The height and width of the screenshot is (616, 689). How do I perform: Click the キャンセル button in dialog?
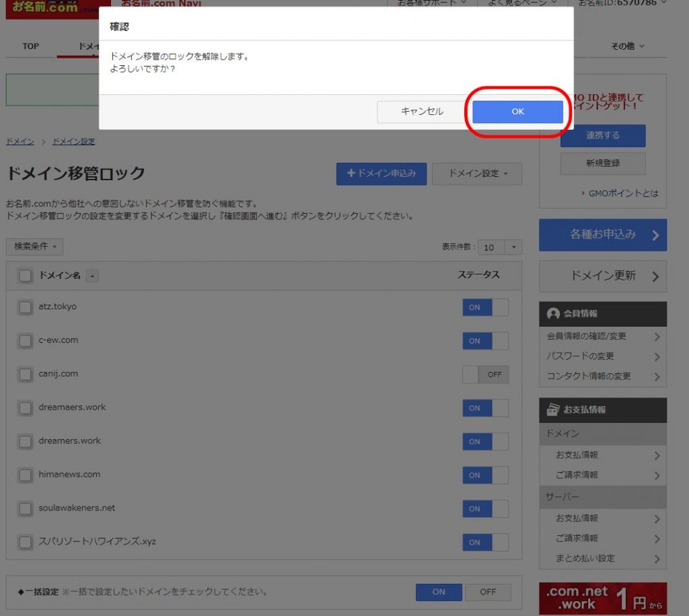pyautogui.click(x=422, y=112)
